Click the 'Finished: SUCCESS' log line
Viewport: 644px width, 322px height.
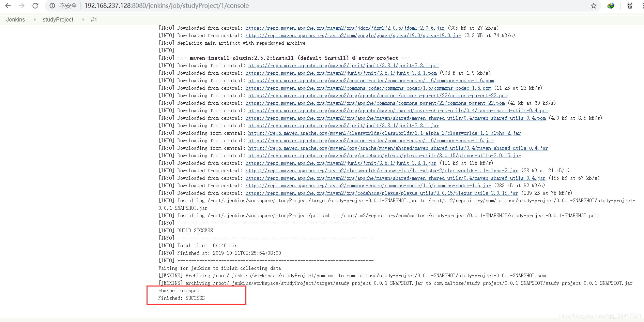coord(182,298)
